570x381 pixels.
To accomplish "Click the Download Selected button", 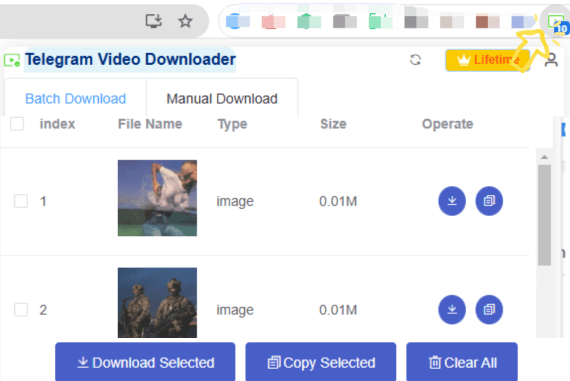I will (x=145, y=362).
